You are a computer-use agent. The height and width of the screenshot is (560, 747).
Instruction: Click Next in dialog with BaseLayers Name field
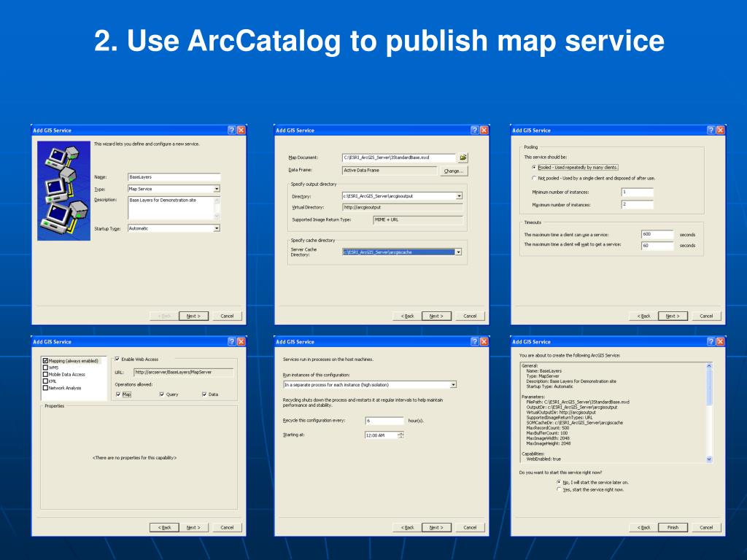(x=193, y=316)
